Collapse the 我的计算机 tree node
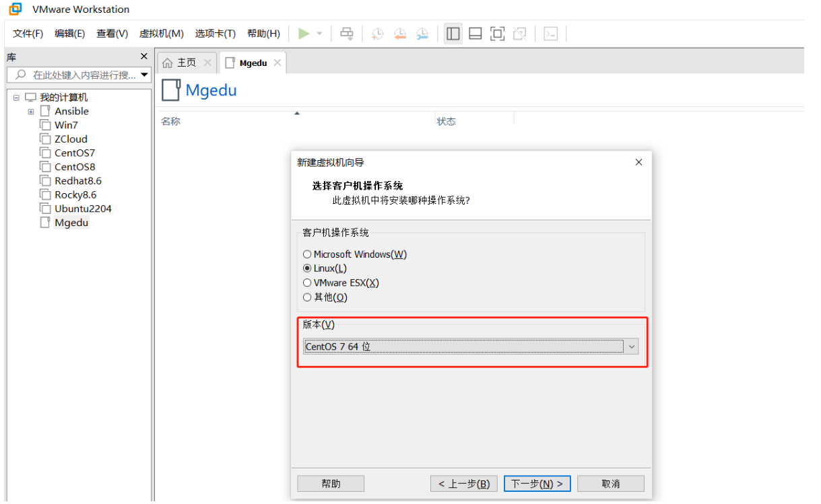Screen dimensions: 821x504 pos(16,98)
